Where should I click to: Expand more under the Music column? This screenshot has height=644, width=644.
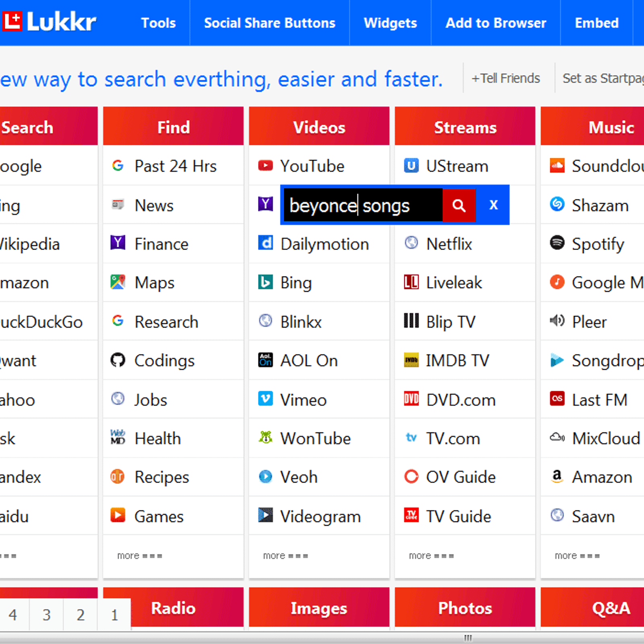click(x=577, y=556)
